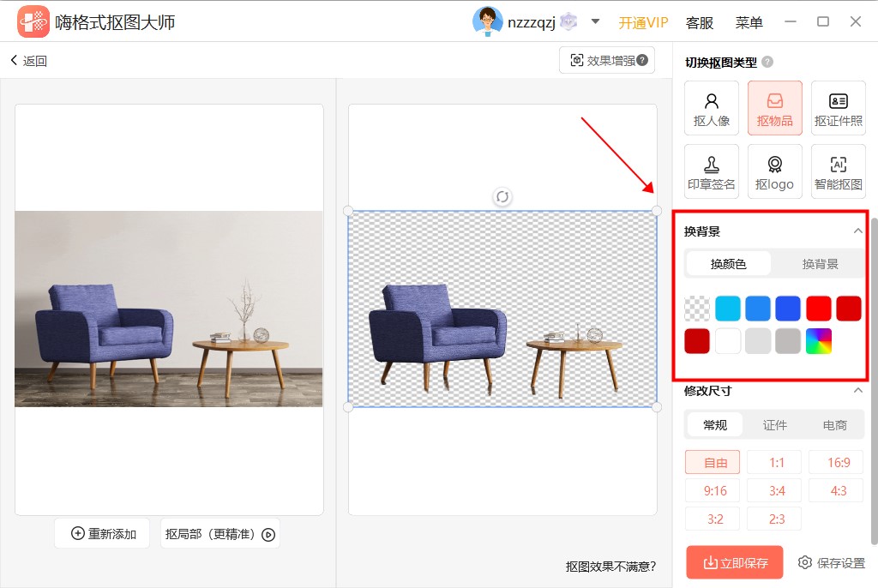Image resolution: width=878 pixels, height=588 pixels.
Task: Click the nzzzqzj user avatar
Action: click(487, 21)
